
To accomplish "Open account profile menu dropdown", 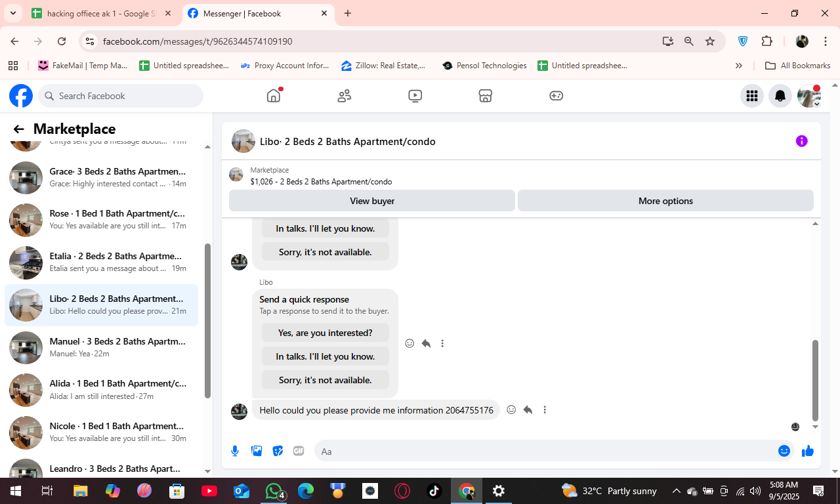I will tap(809, 96).
